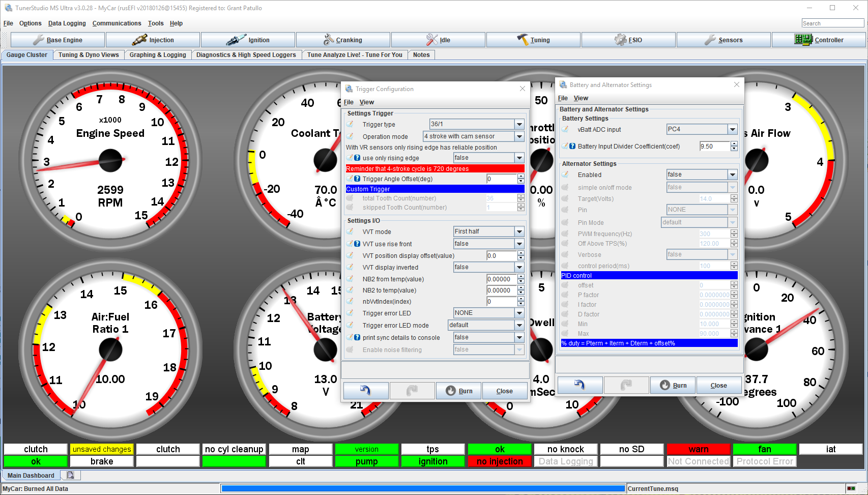Open help for use only rising edge

point(357,158)
